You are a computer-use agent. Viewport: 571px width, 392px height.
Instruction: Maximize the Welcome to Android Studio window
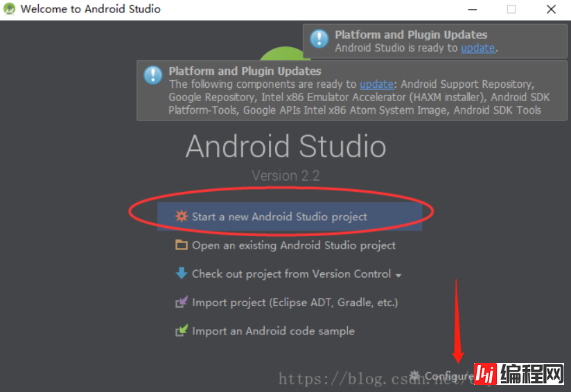[511, 10]
